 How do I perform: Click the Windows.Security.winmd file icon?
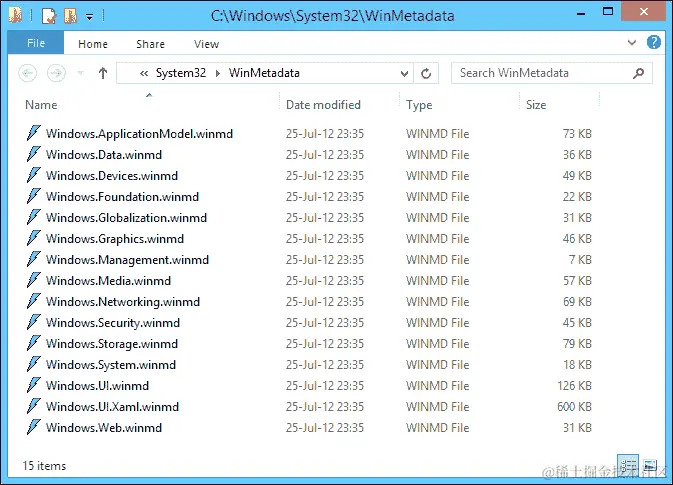point(34,323)
